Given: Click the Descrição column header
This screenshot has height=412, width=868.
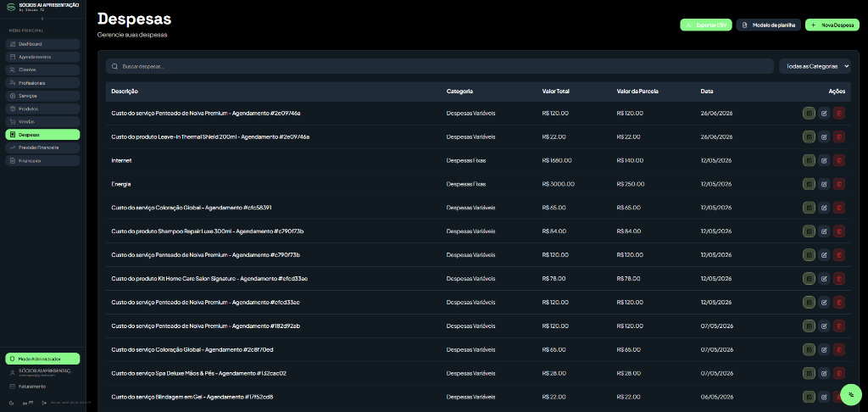Looking at the screenshot, I should (x=125, y=92).
